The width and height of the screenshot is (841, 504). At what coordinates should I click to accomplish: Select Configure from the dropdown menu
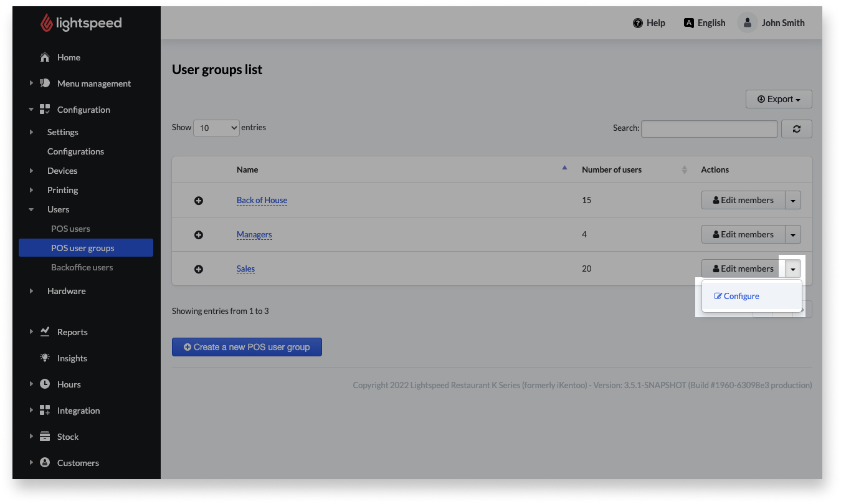741,296
